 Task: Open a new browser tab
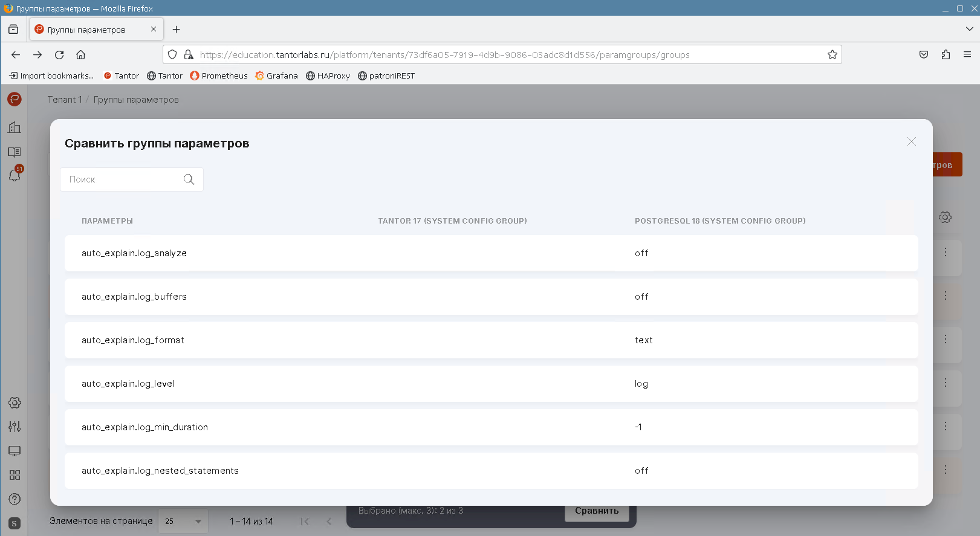point(176,30)
